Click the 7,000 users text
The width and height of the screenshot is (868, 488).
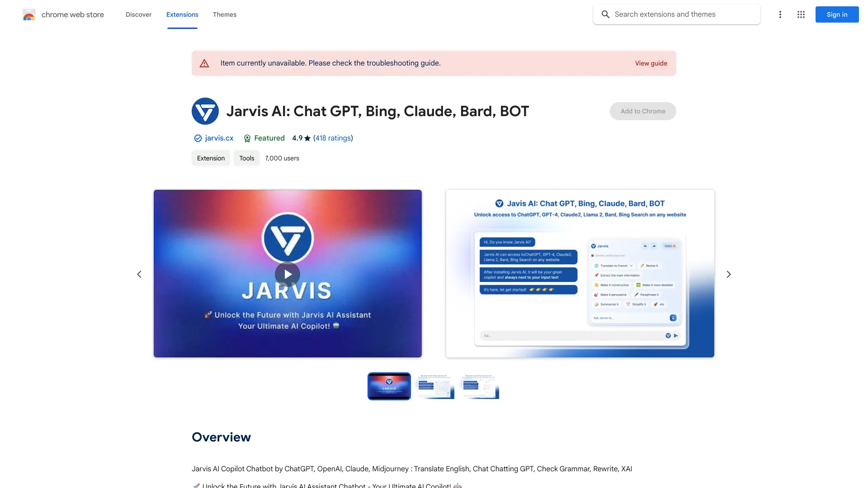282,158
